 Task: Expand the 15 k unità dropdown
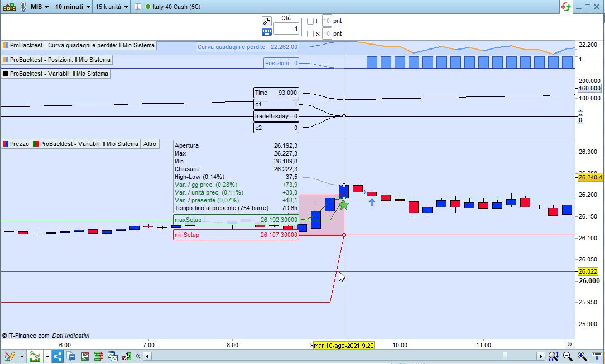pos(111,7)
